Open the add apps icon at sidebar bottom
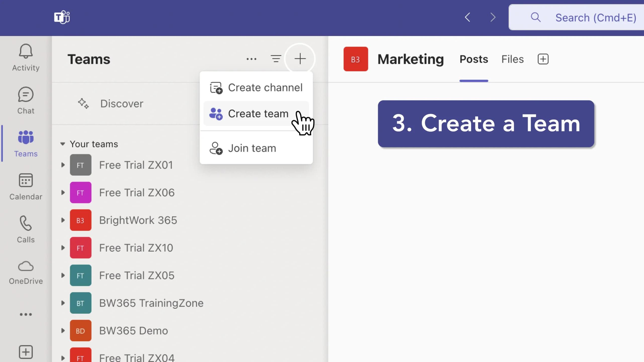 tap(25, 352)
